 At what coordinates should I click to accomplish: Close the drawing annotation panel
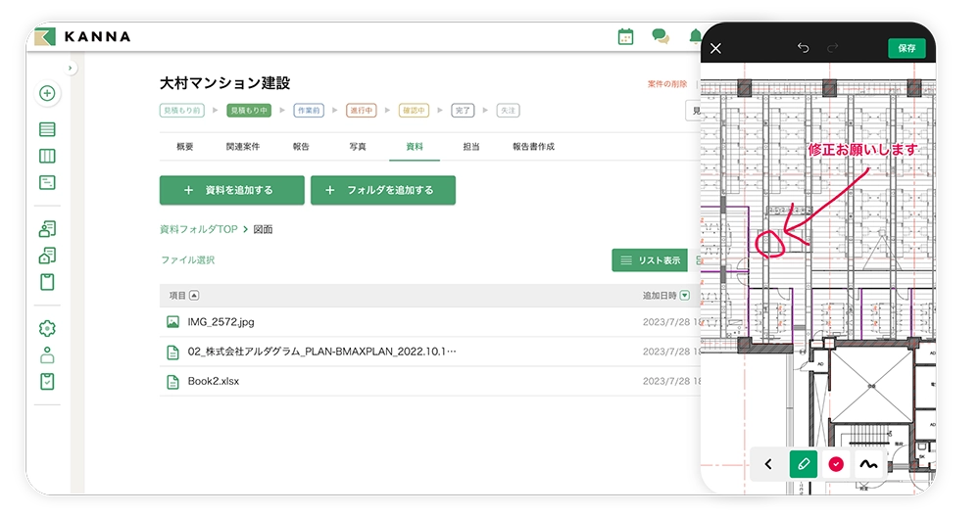[x=715, y=48]
